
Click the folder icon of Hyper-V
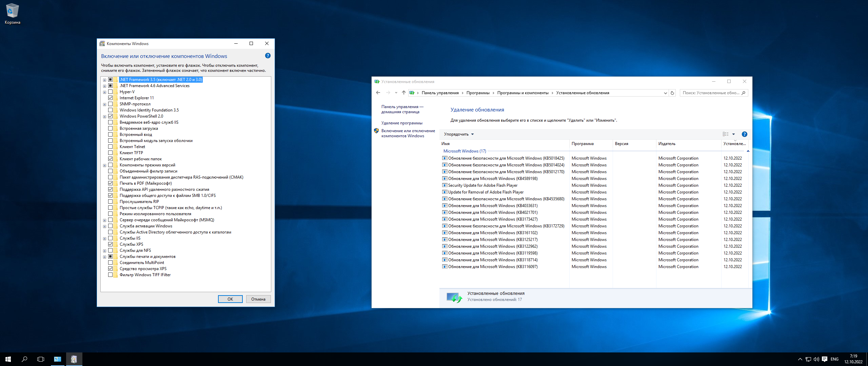point(116,92)
